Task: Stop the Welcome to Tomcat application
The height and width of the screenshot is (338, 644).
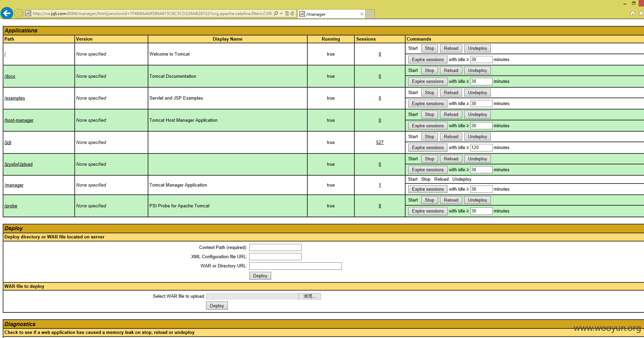Action: [x=429, y=48]
